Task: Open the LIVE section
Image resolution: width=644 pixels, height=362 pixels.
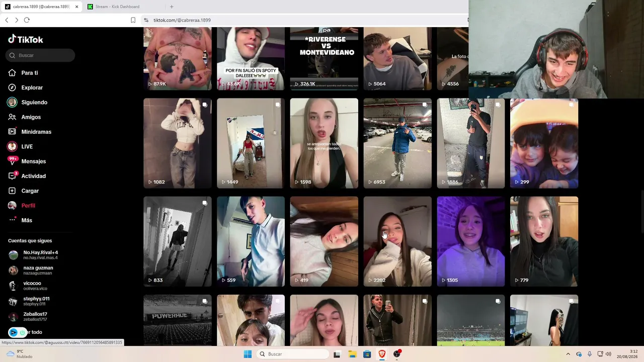Action: (21, 146)
